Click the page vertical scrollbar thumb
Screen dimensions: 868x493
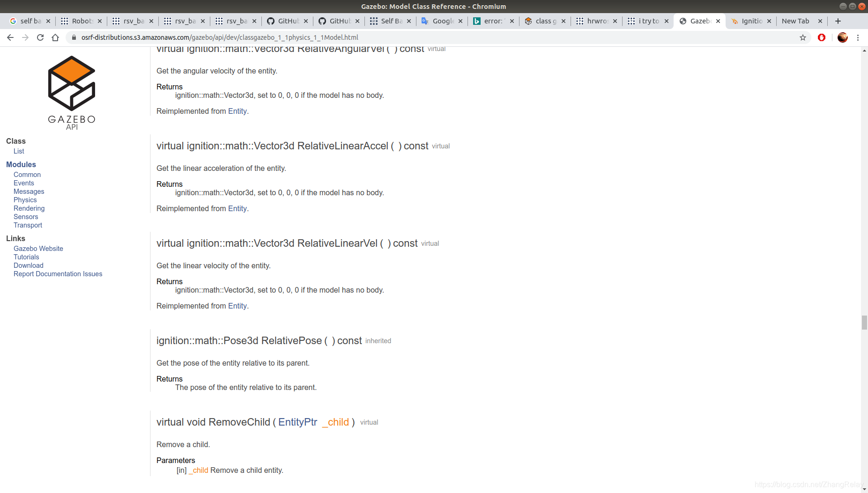coord(864,323)
